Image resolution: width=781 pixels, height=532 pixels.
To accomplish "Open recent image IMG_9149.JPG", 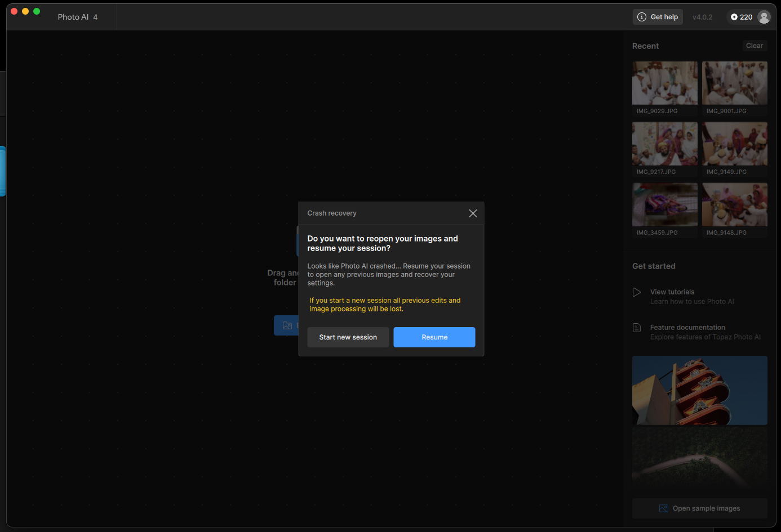I will click(735, 149).
